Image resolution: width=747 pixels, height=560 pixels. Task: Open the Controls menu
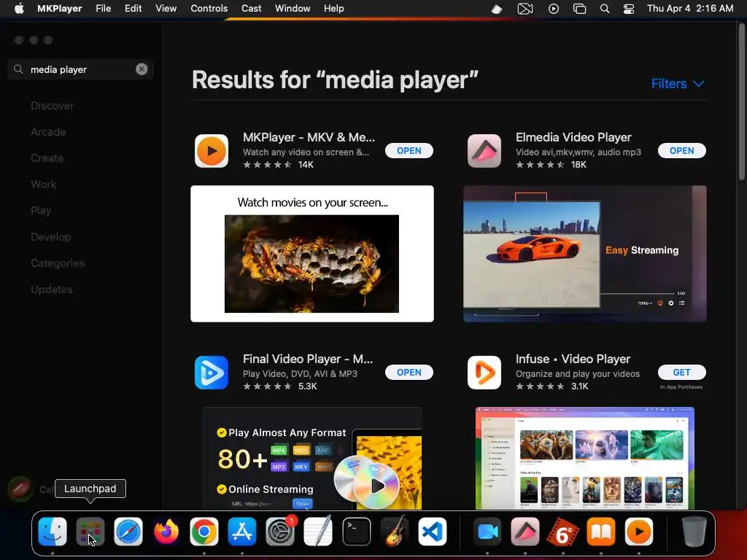click(x=209, y=9)
